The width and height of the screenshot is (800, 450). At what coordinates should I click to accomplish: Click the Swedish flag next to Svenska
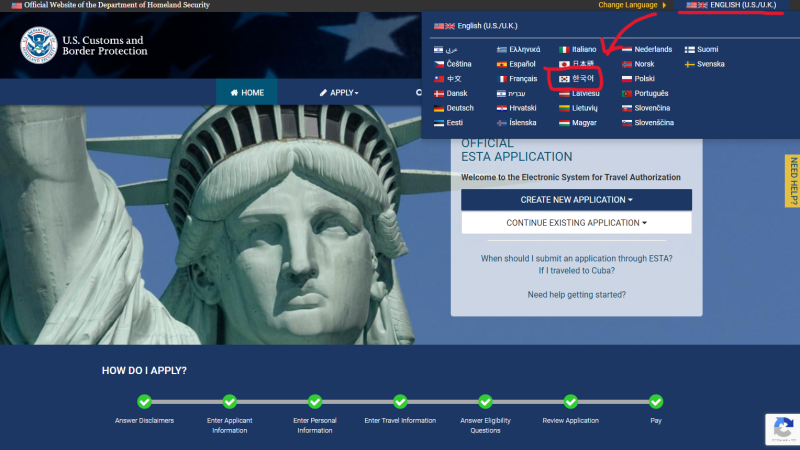pyautogui.click(x=690, y=64)
